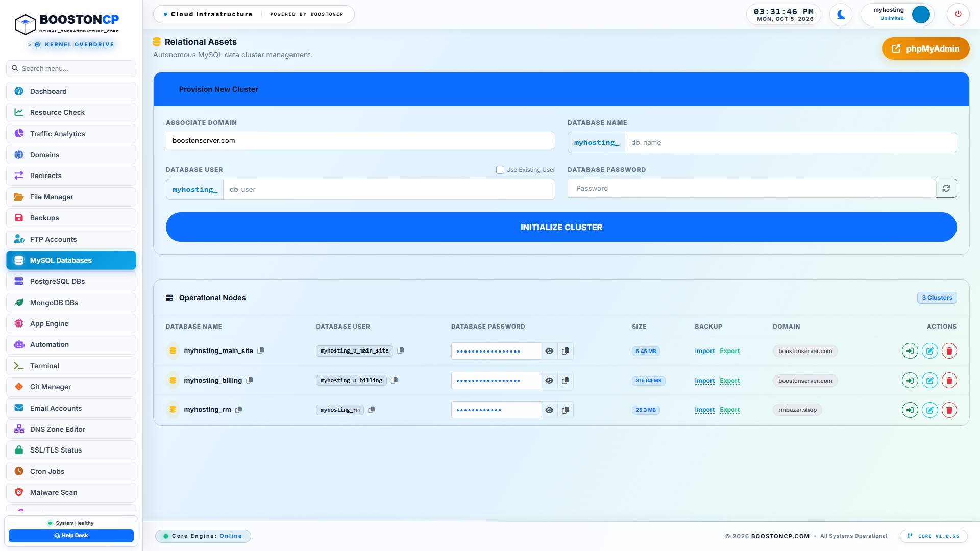This screenshot has height=551, width=980.
Task: Click the db_name input field
Action: tap(790, 142)
